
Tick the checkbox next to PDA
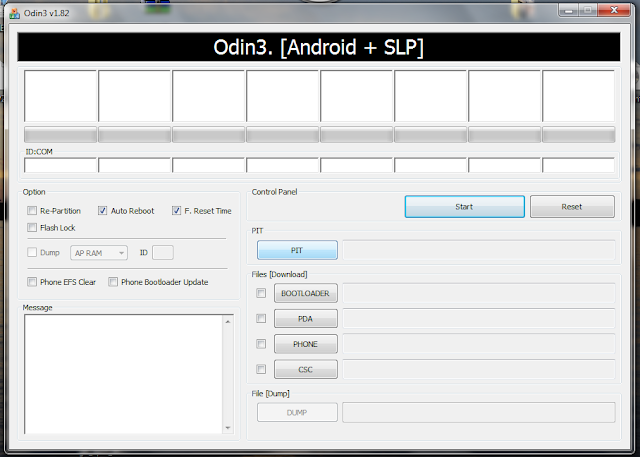tap(261, 318)
